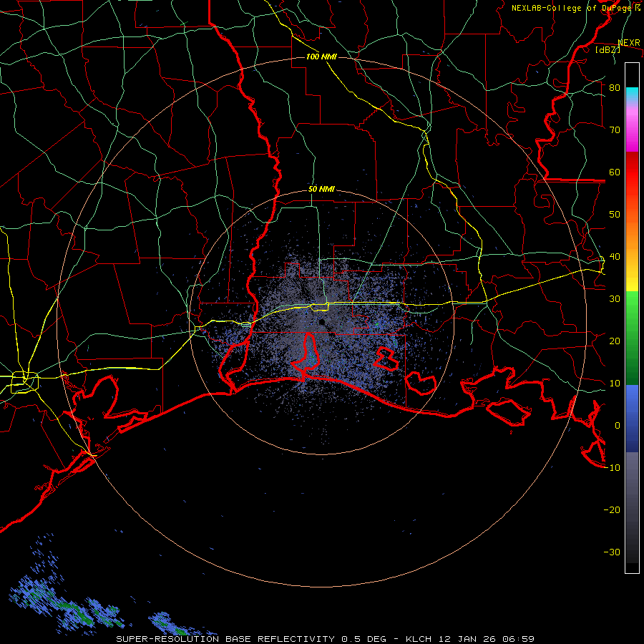Click the red band of the color bar
This screenshot has height=644, width=644.
[632, 174]
